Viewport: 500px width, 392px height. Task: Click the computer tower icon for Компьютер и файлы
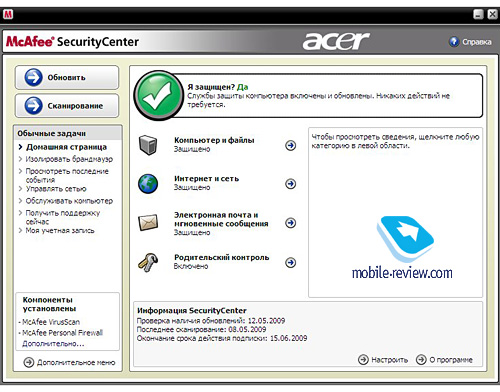pyautogui.click(x=148, y=145)
